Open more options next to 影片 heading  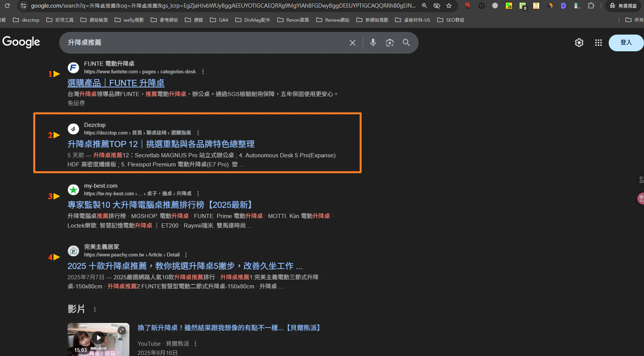tap(95, 310)
